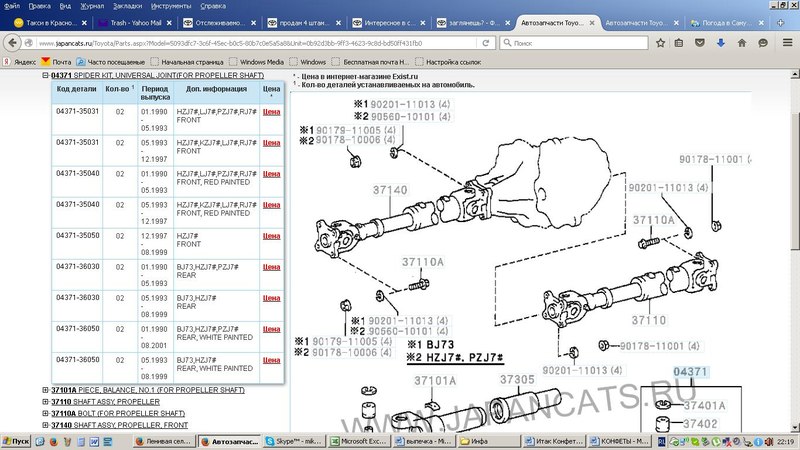
Task: Switch to Ленивая сел... Firefox window in taskbar
Action: [x=163, y=441]
